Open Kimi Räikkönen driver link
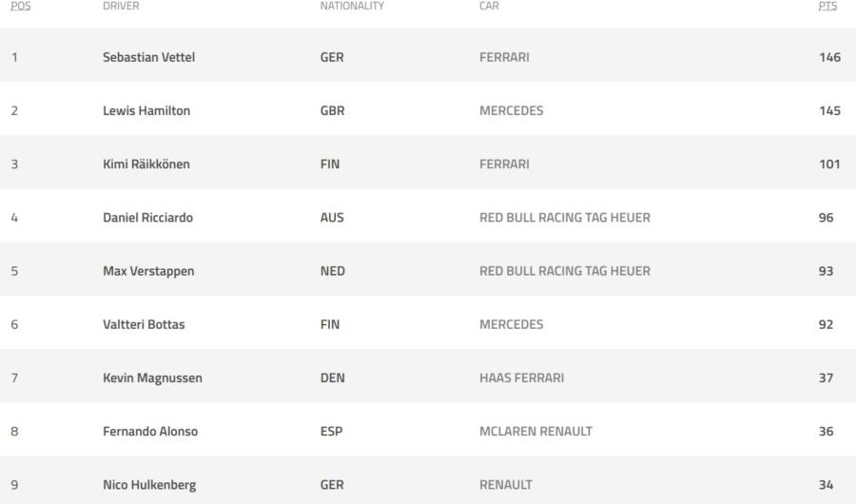The height and width of the screenshot is (504, 856). pos(146,164)
